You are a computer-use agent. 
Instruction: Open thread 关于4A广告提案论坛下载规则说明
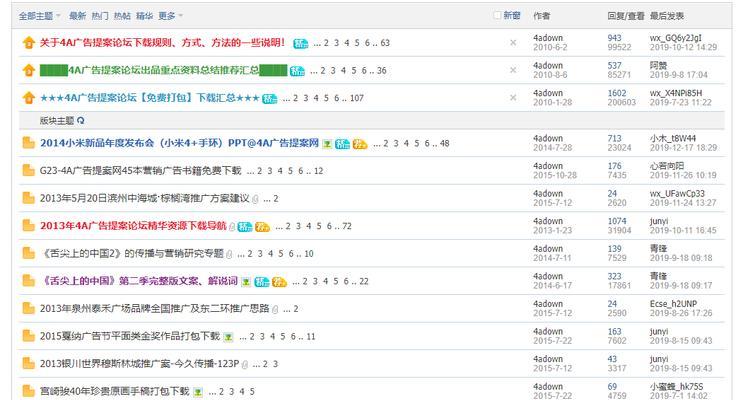coord(162,43)
